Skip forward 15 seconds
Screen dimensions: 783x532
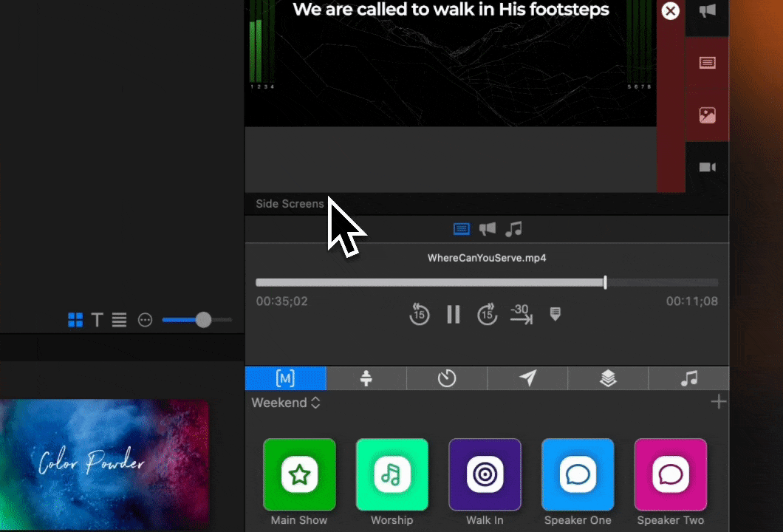pos(487,314)
